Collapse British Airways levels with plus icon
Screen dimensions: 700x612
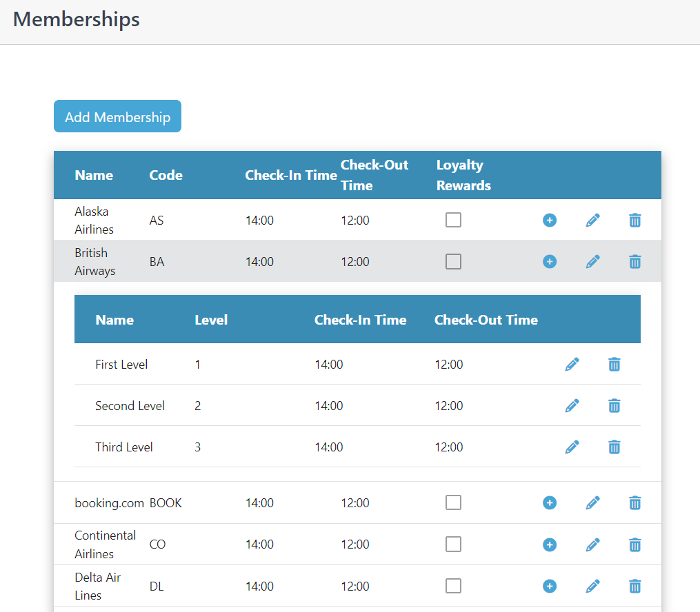(x=549, y=262)
